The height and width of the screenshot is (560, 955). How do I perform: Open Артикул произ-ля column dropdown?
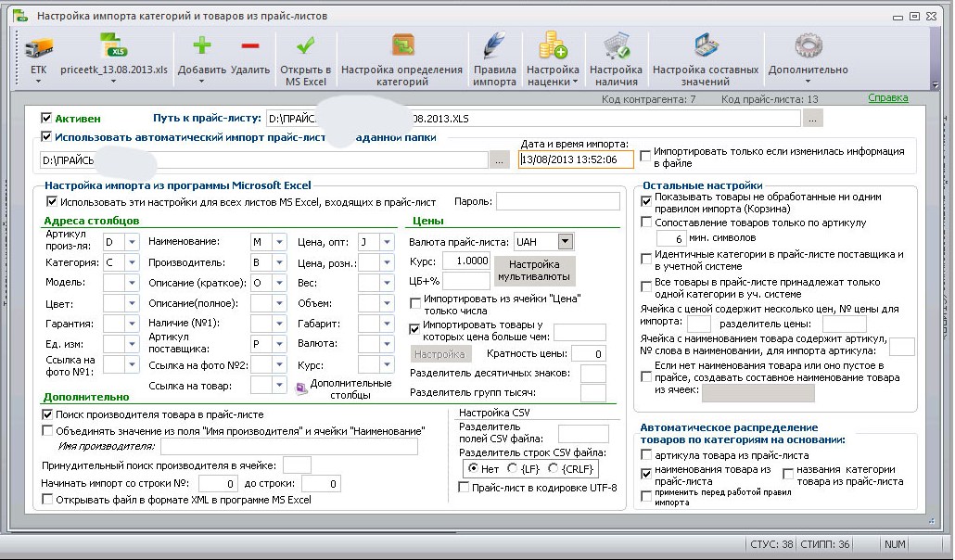[x=132, y=242]
